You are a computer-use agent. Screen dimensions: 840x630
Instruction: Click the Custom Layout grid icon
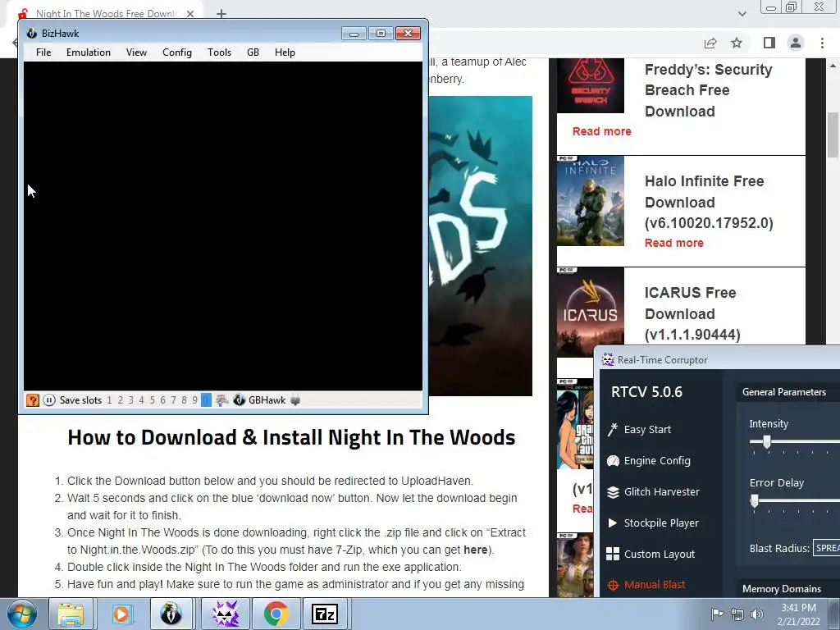(612, 554)
